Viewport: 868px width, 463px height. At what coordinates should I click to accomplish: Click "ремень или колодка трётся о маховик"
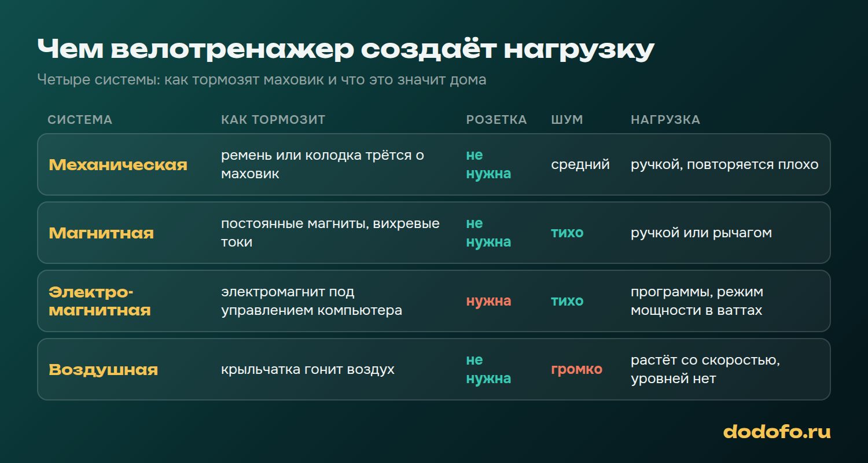click(x=323, y=164)
